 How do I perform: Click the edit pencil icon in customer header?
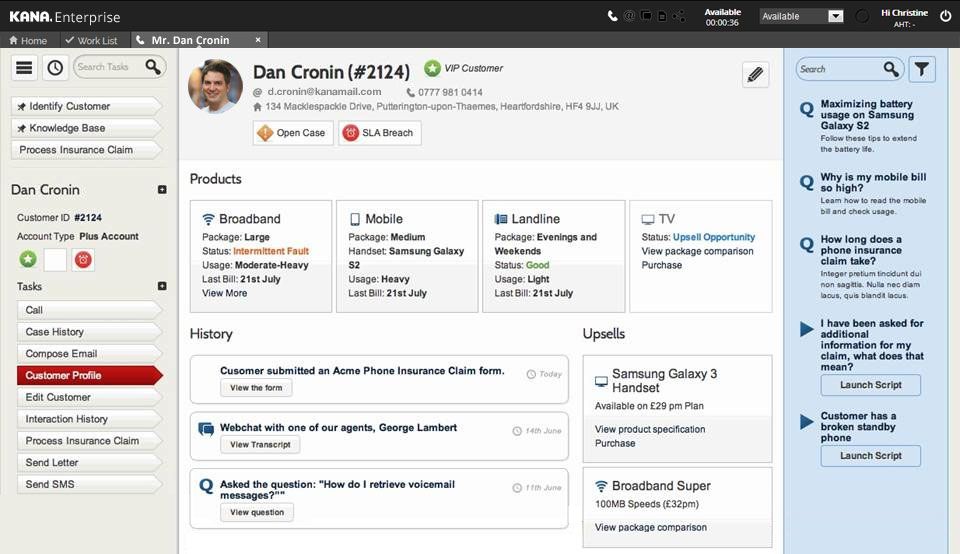click(756, 75)
